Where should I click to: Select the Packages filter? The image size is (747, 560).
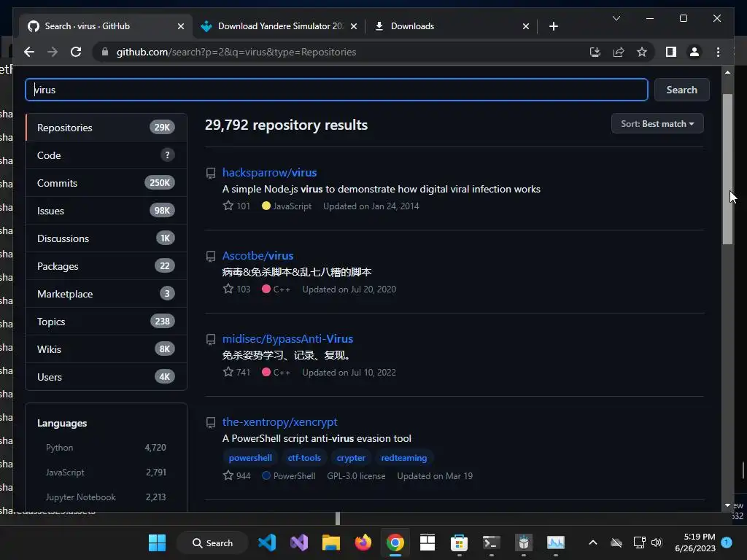point(106,265)
